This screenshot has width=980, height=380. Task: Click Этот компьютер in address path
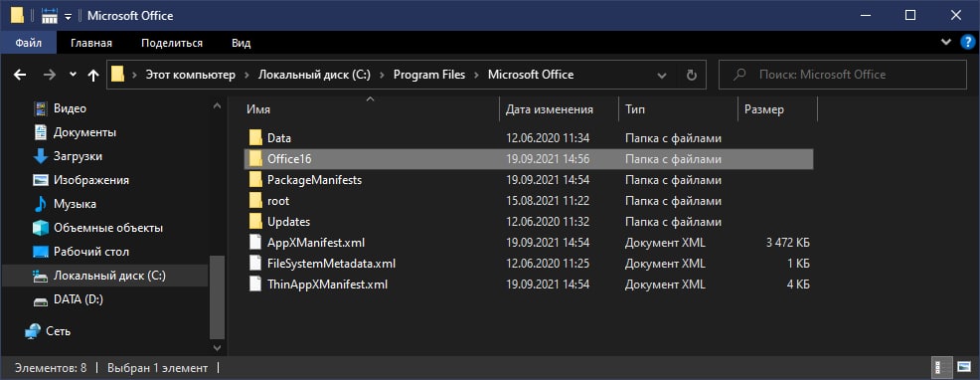tap(191, 75)
